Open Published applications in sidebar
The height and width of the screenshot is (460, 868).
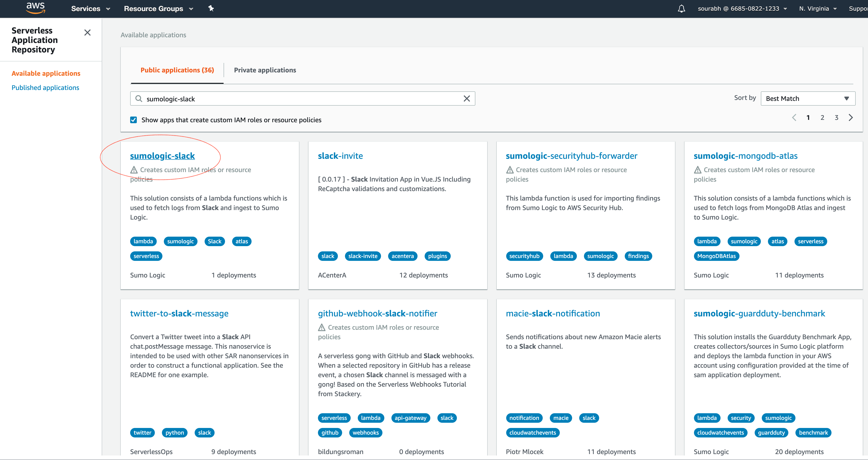(45, 88)
